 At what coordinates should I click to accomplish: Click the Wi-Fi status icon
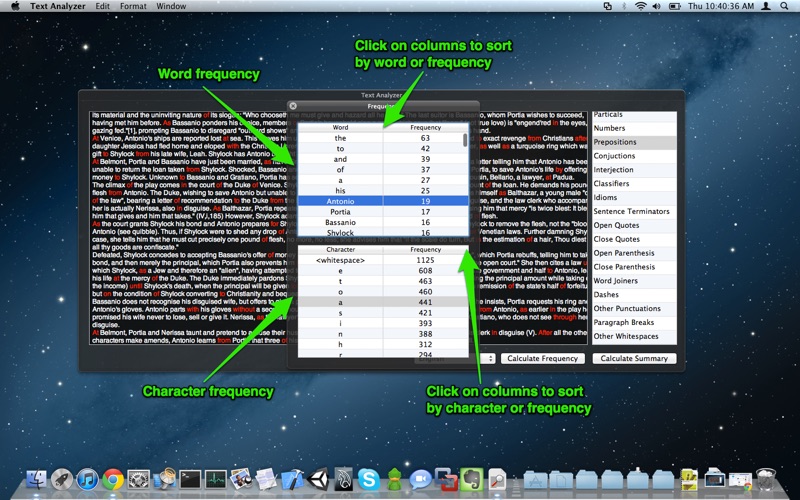coord(640,6)
